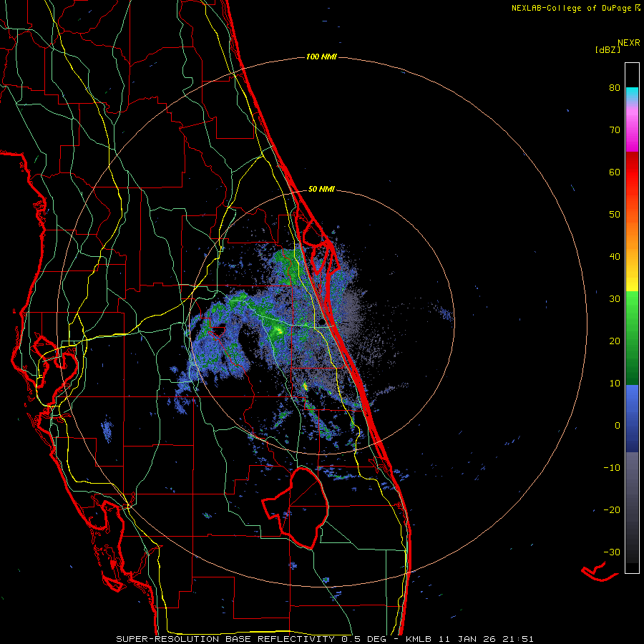Click the yellow high-reflectivity core near the radar center
The width and height of the screenshot is (644, 644).
click(279, 330)
